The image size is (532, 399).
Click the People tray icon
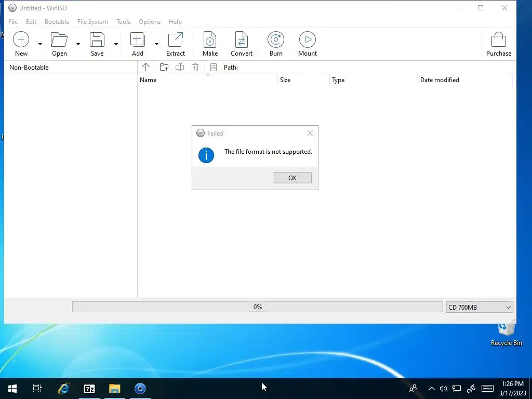(x=413, y=389)
